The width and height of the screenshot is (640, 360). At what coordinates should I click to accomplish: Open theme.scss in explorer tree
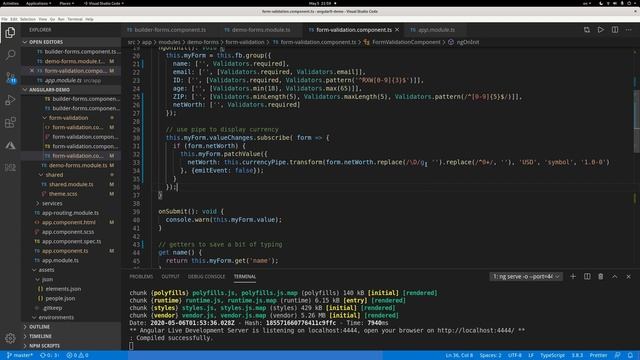tap(63, 194)
